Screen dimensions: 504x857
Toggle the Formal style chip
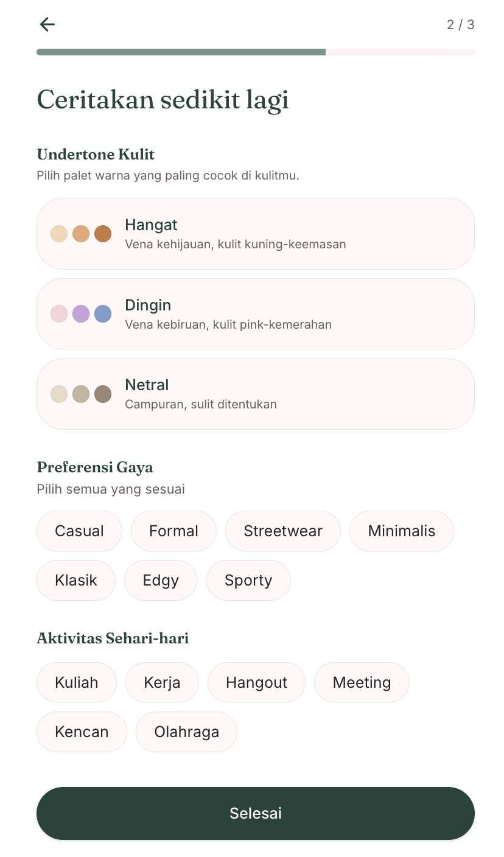pos(173,531)
